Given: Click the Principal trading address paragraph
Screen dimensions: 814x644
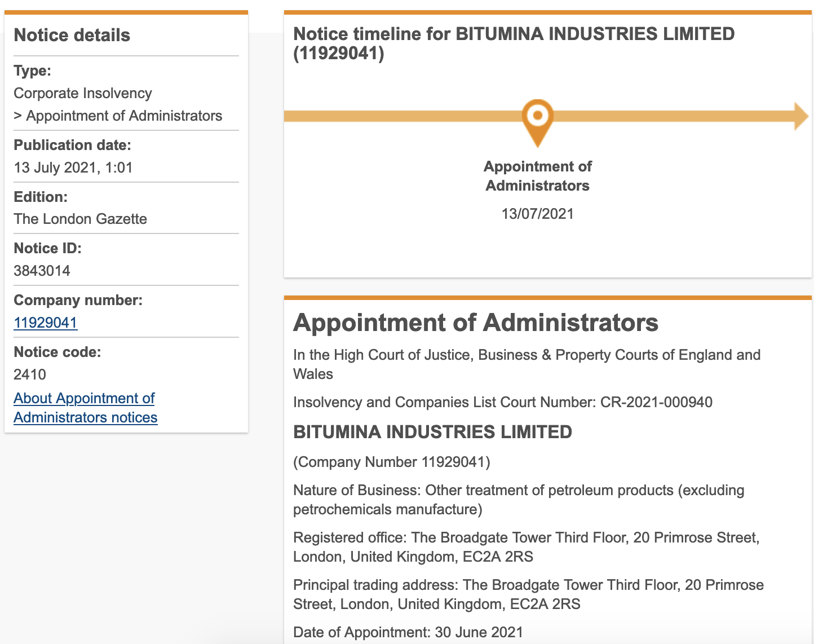Looking at the screenshot, I should [x=528, y=594].
